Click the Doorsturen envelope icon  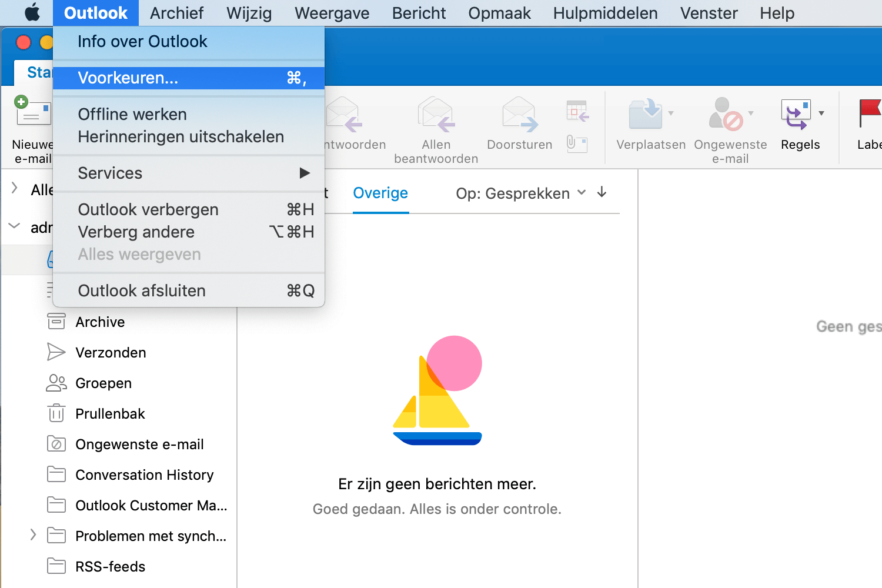520,113
